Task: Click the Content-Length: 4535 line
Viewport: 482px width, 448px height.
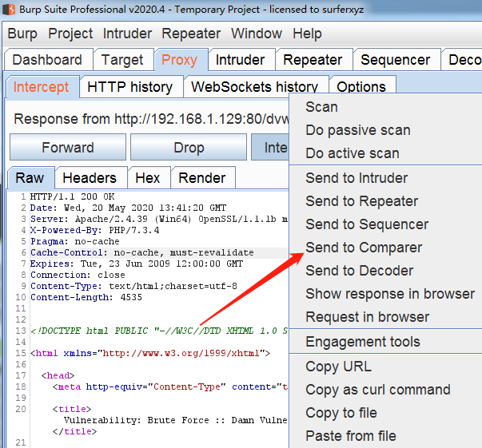Action: tap(86, 297)
